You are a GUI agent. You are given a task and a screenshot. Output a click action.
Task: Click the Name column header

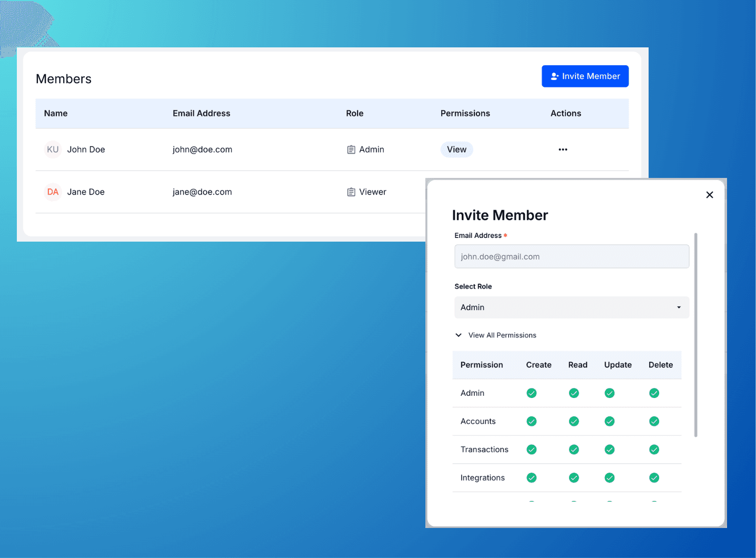click(x=56, y=113)
